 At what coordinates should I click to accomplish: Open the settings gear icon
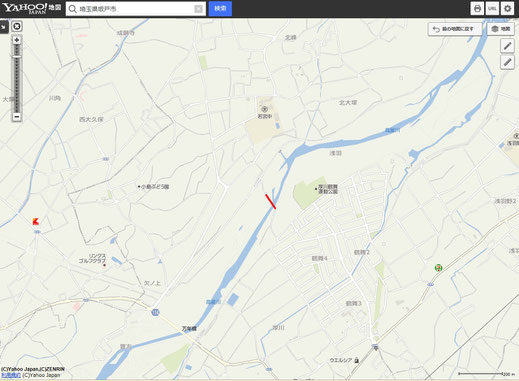point(508,9)
